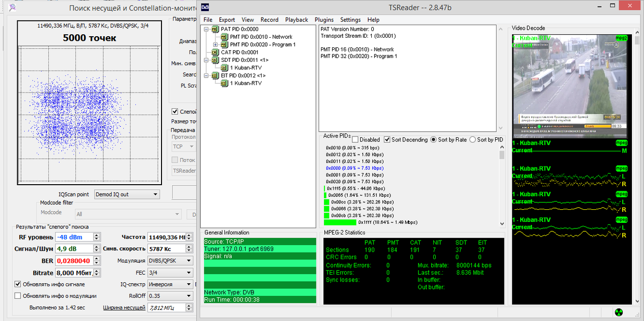Image resolution: width=644 pixels, height=321 pixels.
Task: Select PID 0x0000 row in Active PIDs
Action: [x=354, y=168]
